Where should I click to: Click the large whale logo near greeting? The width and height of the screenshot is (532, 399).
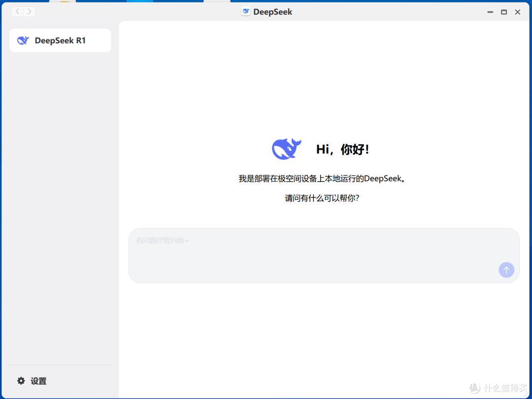(x=286, y=149)
